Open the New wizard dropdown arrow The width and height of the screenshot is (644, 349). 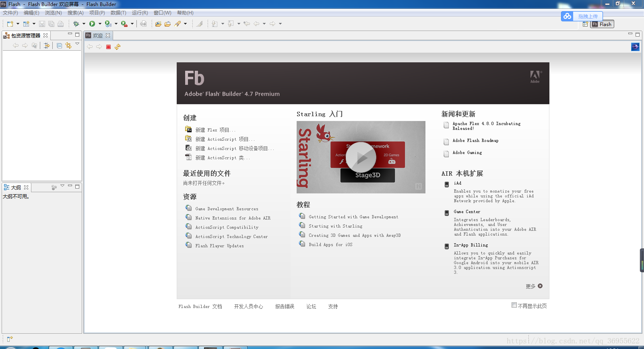[x=18, y=24]
